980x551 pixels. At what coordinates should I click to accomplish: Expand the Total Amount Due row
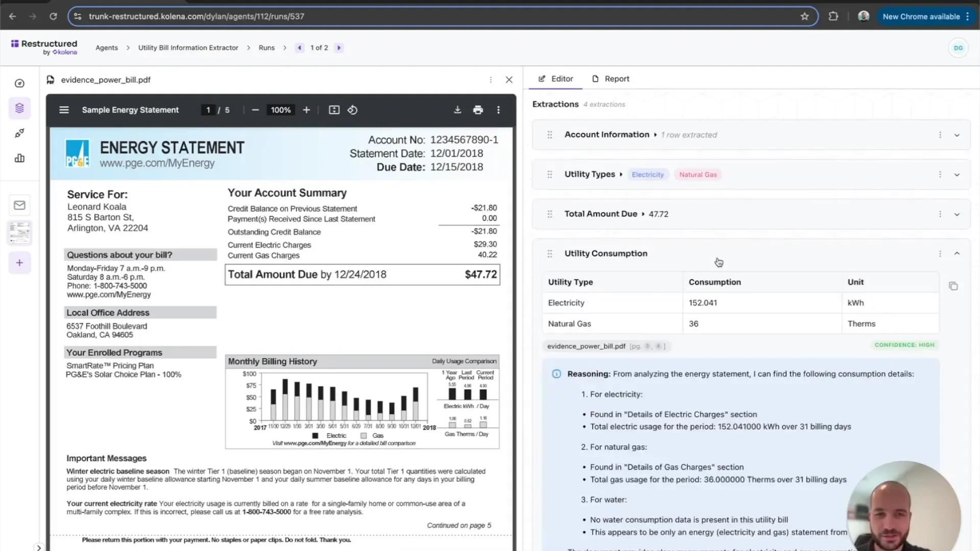point(957,214)
